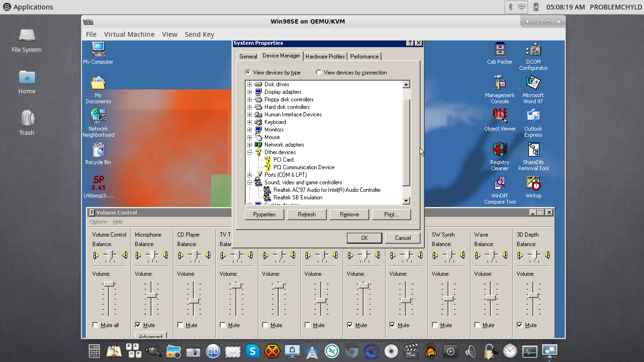
Task: Cancel the System Properties dialog
Action: (403, 238)
